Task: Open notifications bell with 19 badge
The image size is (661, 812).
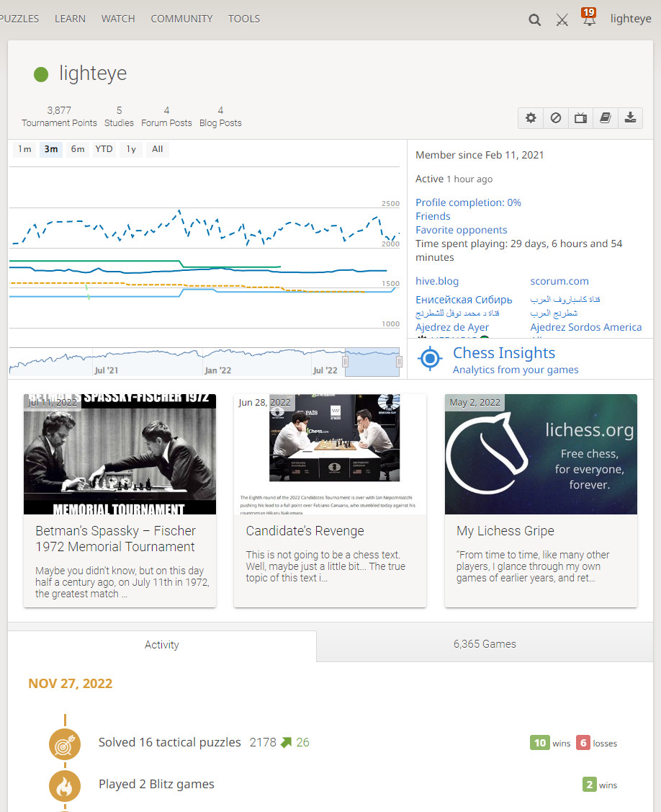Action: click(589, 17)
